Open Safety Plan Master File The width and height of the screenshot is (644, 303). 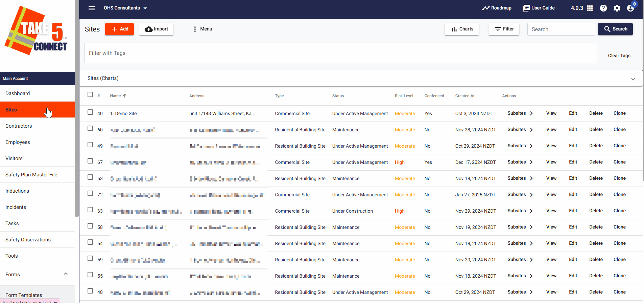(37, 175)
